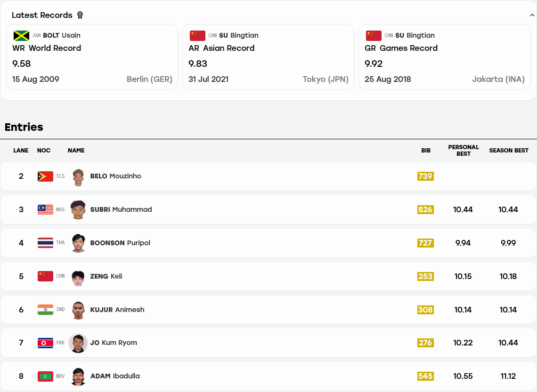Click the Malaysia flag in lane 3
Viewport: 537px width, 392px height.
coord(45,210)
